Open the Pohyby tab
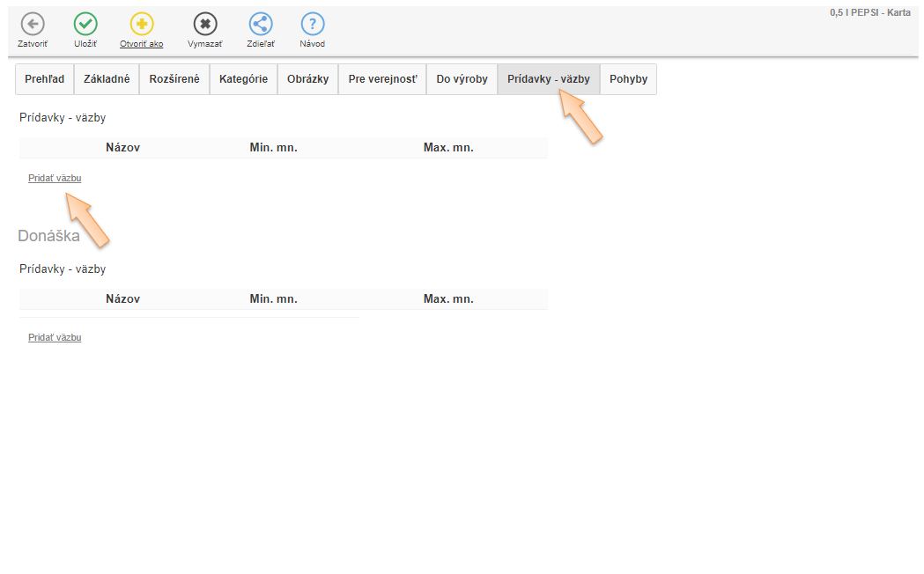The width and height of the screenshot is (924, 574). click(628, 79)
